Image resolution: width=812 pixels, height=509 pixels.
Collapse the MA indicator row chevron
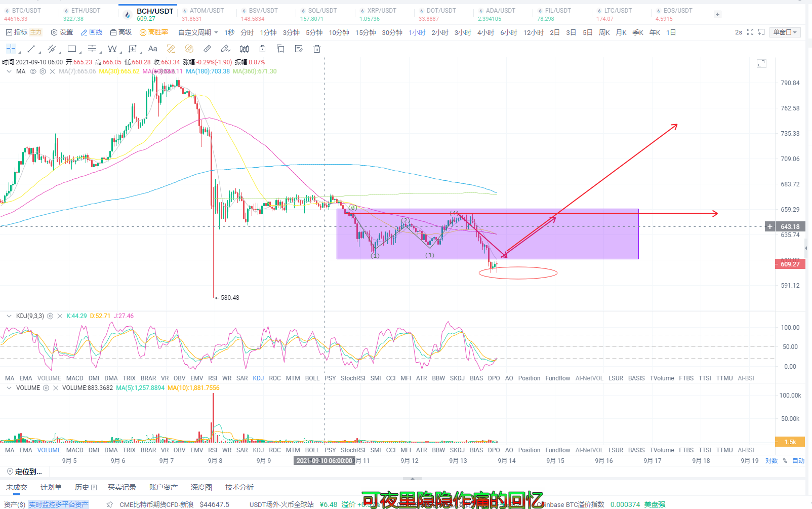click(9, 71)
